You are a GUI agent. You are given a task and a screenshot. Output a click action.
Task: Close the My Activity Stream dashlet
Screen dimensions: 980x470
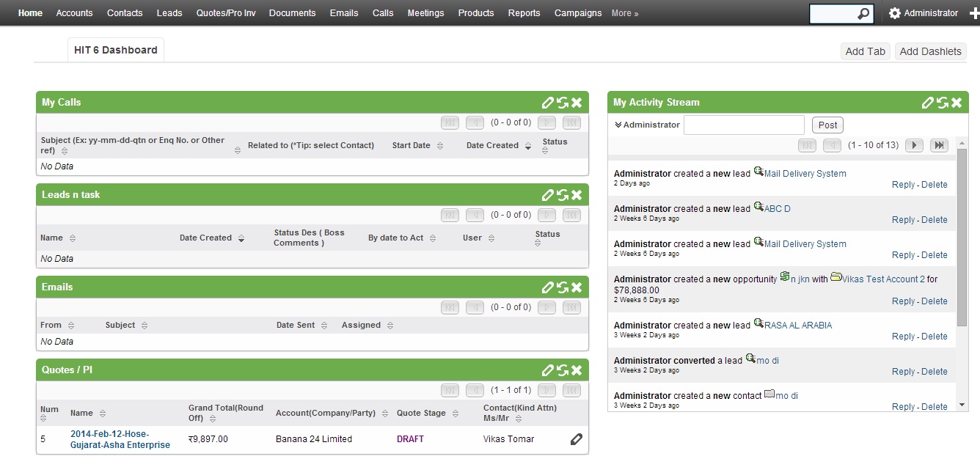(957, 103)
